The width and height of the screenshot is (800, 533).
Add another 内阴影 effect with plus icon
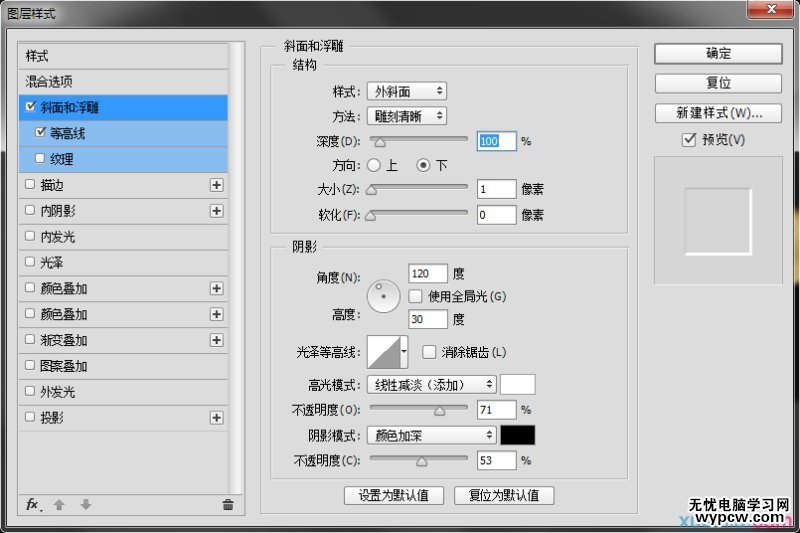[216, 211]
